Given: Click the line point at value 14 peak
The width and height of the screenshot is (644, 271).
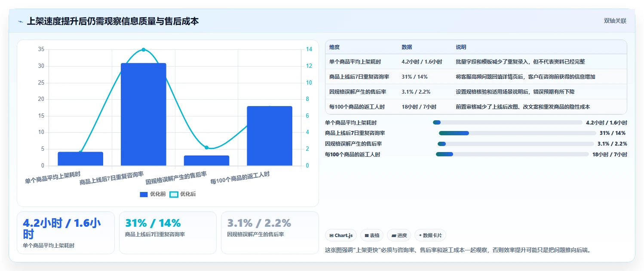Looking at the screenshot, I should (x=144, y=50).
